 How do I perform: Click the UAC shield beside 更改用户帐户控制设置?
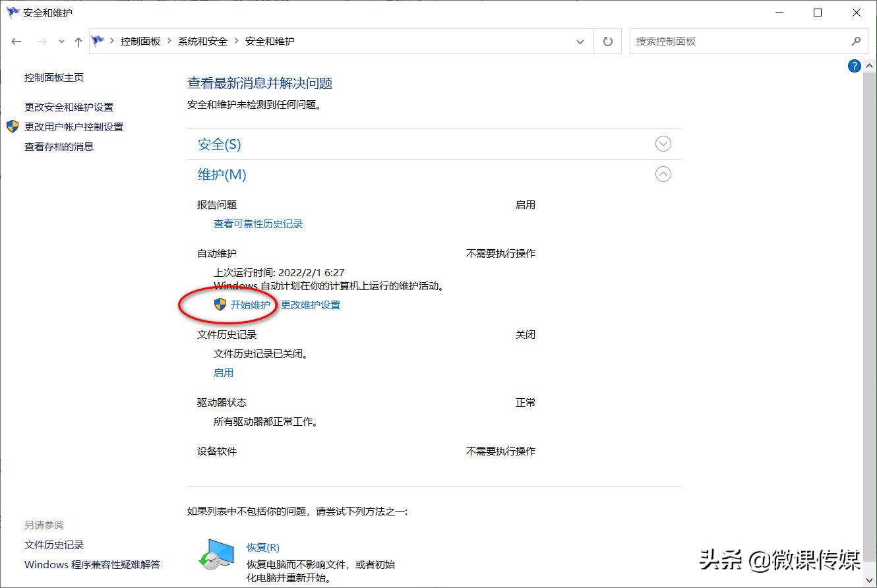pos(12,127)
